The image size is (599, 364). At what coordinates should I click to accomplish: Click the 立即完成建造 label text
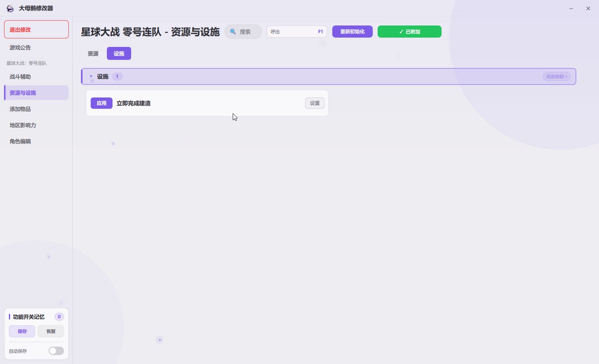(134, 103)
